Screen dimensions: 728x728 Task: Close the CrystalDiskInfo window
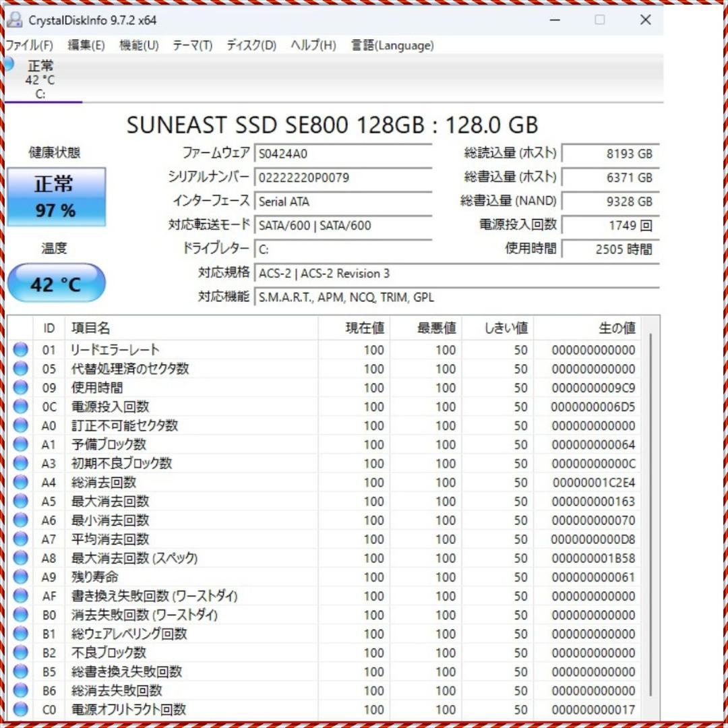click(x=645, y=20)
